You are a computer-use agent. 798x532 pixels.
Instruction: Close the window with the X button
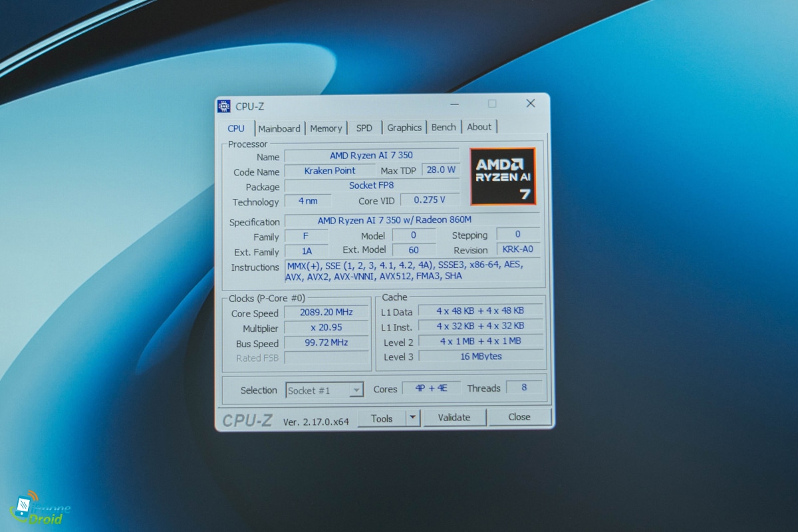click(x=530, y=104)
